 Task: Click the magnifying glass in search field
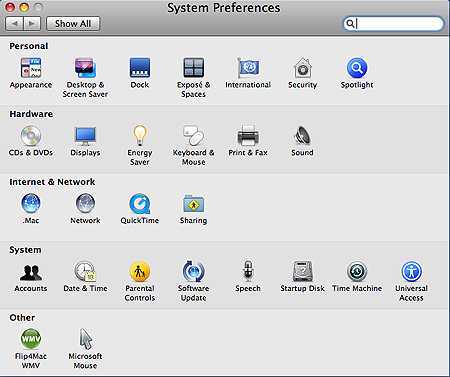[x=350, y=24]
